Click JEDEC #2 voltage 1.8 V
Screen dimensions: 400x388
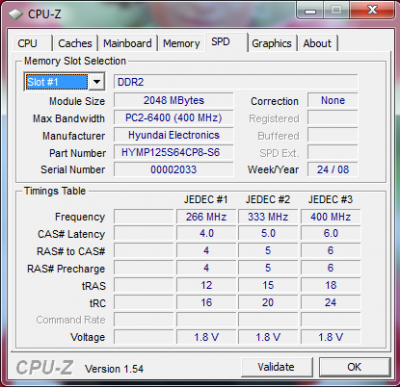tap(268, 337)
